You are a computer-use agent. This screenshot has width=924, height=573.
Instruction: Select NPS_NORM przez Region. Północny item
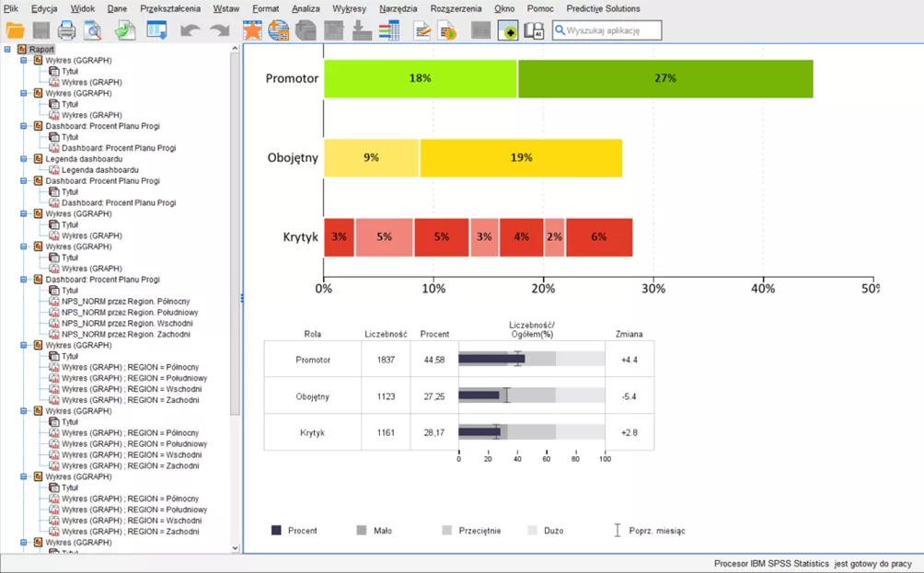tap(125, 302)
